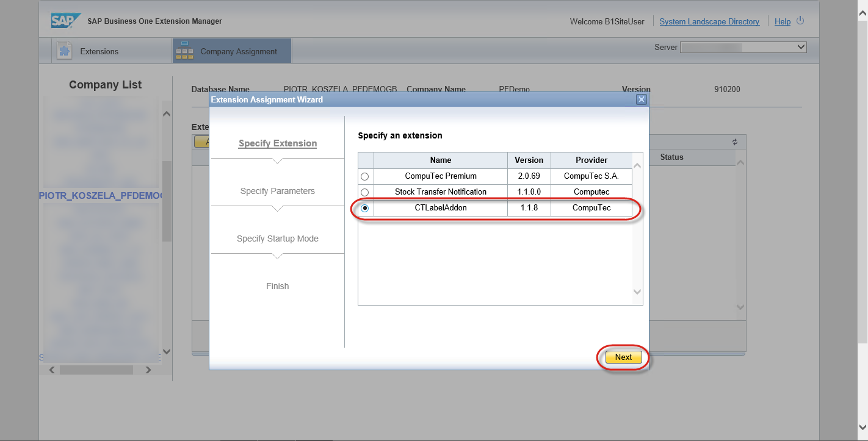Click the power/logout icon
Image resolution: width=868 pixels, height=441 pixels.
tap(800, 21)
